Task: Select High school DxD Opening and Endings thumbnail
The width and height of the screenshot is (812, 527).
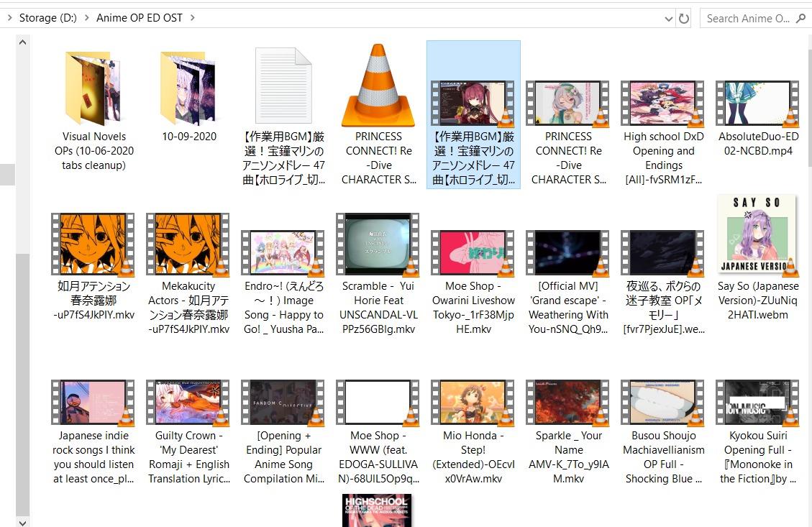Action: click(663, 104)
